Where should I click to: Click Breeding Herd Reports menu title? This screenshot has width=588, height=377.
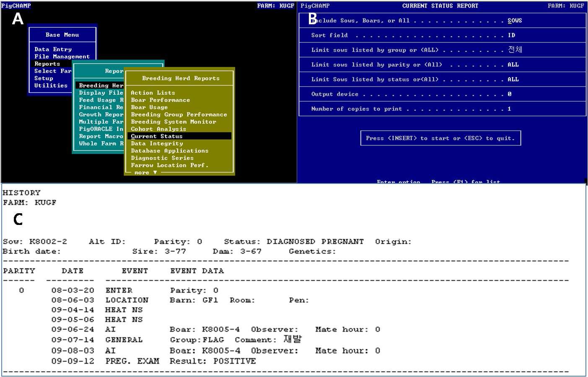tap(181, 78)
